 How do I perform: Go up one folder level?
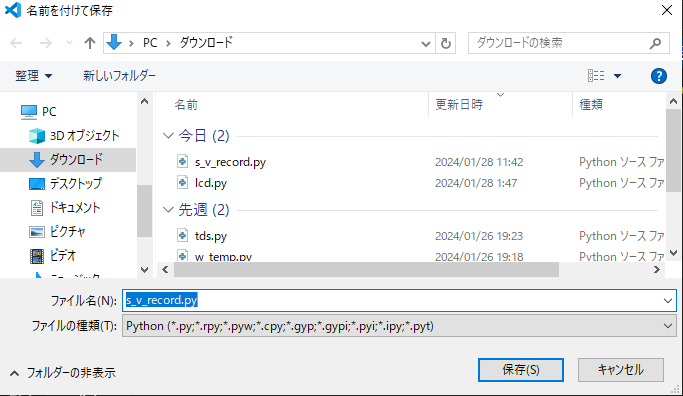[90, 43]
